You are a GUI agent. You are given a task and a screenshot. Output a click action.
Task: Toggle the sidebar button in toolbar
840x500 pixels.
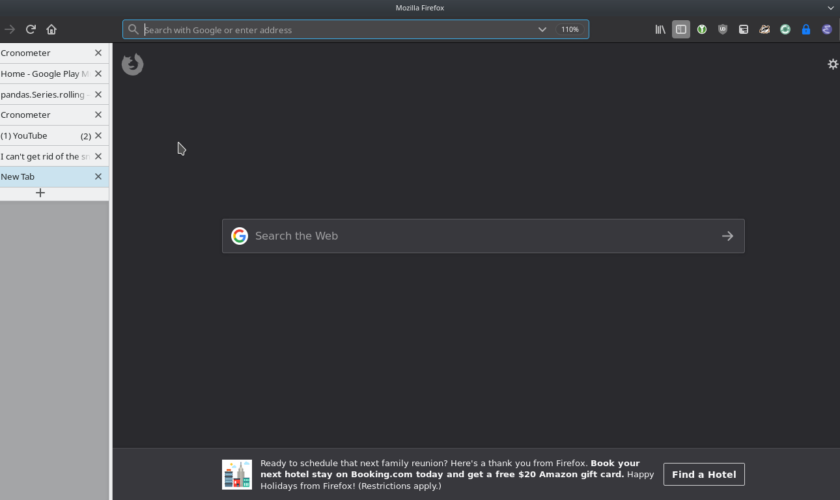tap(681, 29)
